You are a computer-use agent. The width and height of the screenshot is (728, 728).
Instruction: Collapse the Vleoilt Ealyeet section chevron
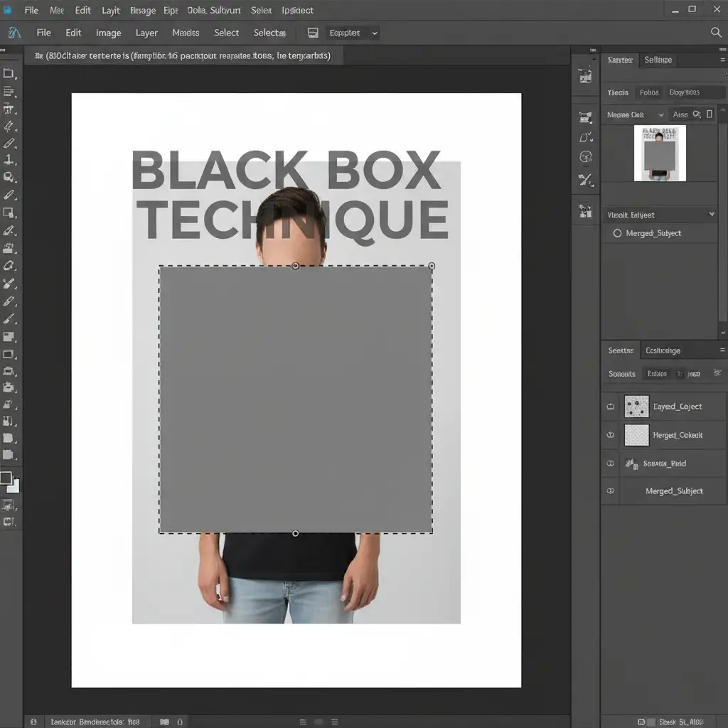click(x=711, y=214)
